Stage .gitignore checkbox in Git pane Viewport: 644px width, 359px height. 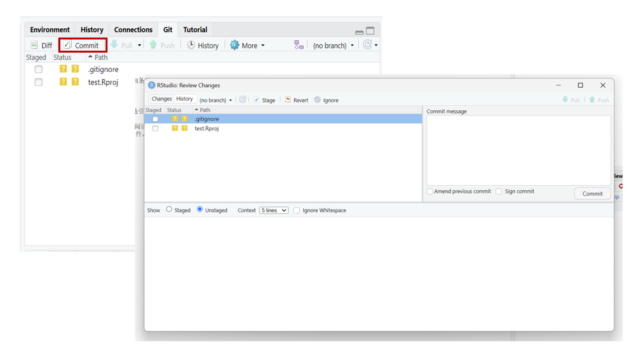38,69
